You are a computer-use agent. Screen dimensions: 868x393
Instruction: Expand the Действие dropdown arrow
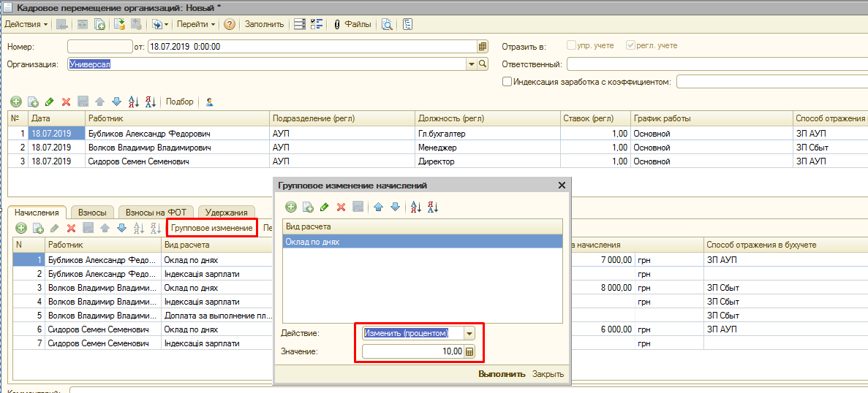[469, 333]
